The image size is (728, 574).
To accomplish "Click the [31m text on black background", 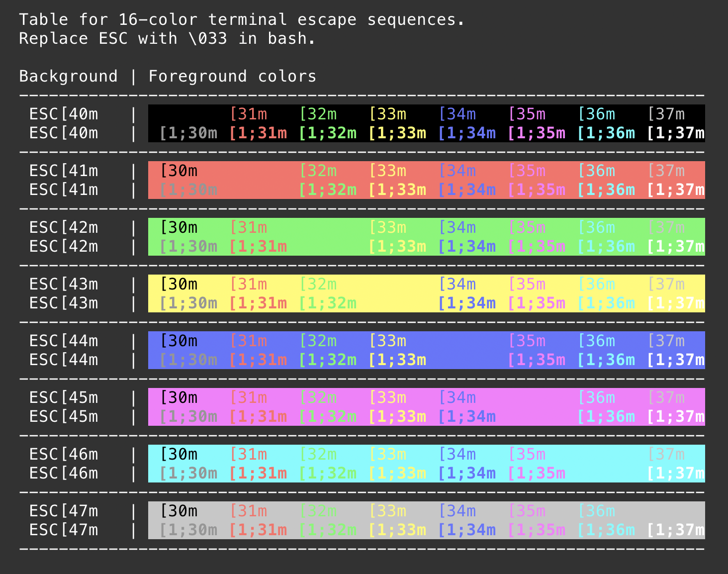I will (248, 114).
